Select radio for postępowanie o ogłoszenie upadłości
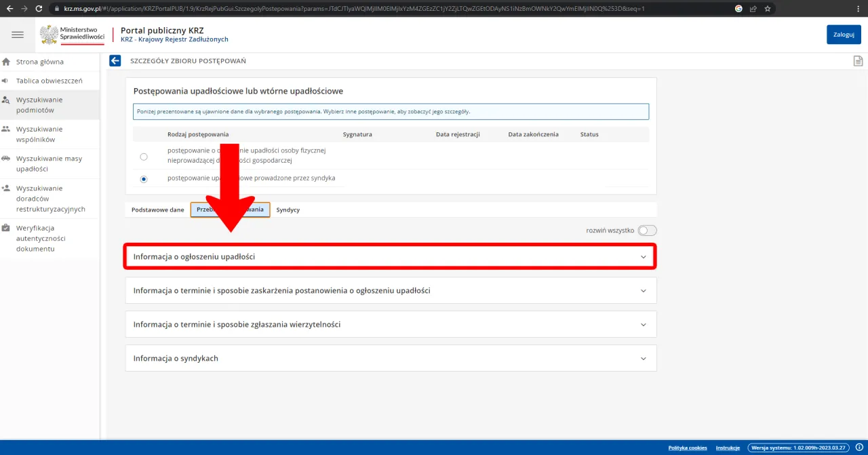 click(x=144, y=157)
